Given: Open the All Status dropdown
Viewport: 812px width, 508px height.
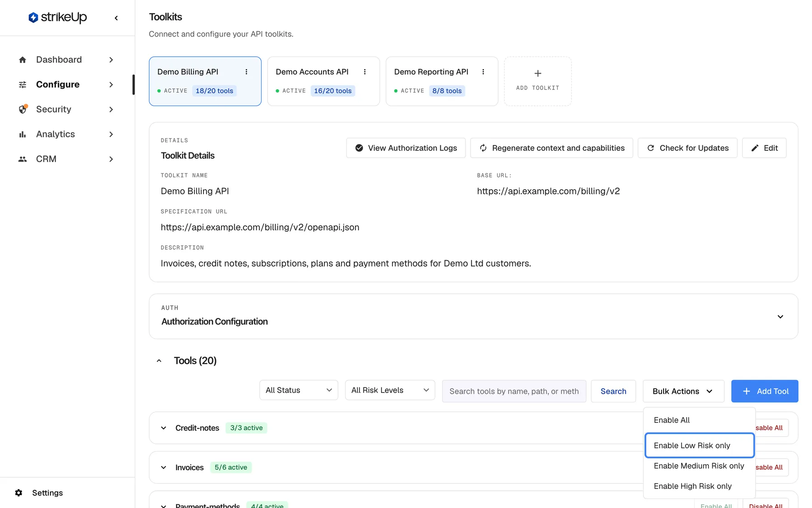Looking at the screenshot, I should click(x=299, y=390).
